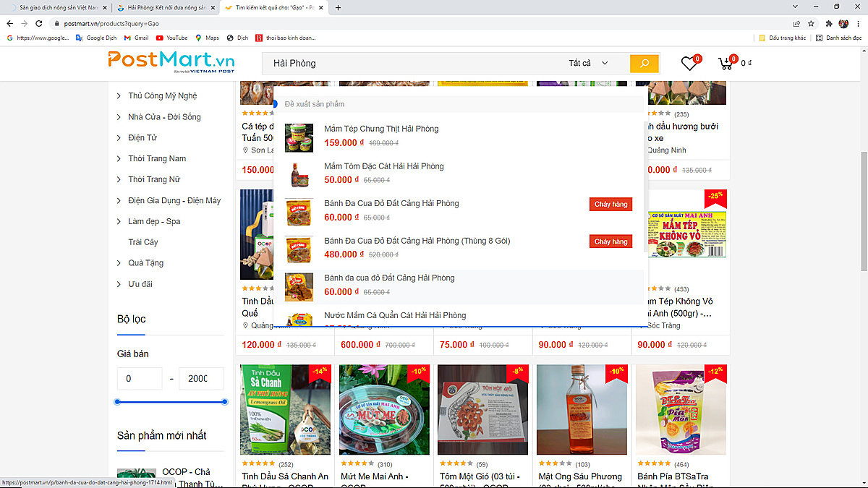Select the 'Trái Cây' category
This screenshot has height=488, width=868.
click(142, 241)
